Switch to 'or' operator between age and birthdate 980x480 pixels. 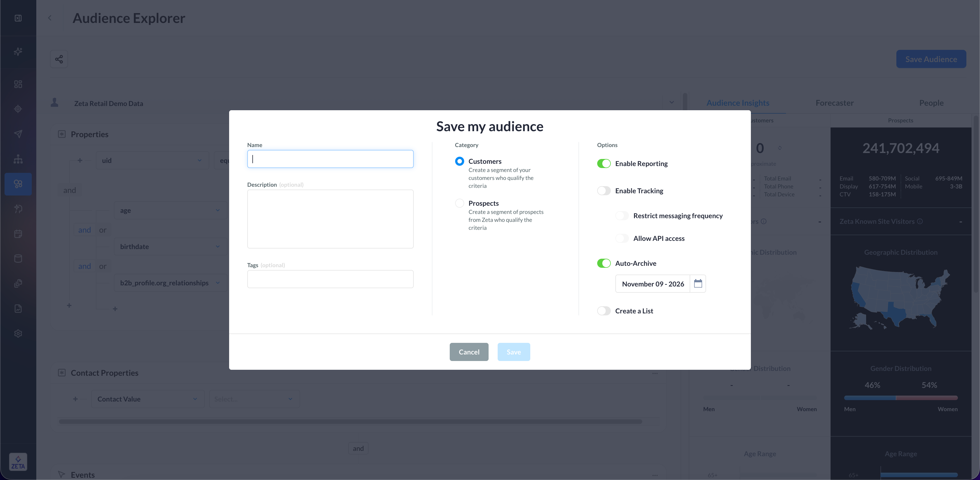tap(103, 230)
